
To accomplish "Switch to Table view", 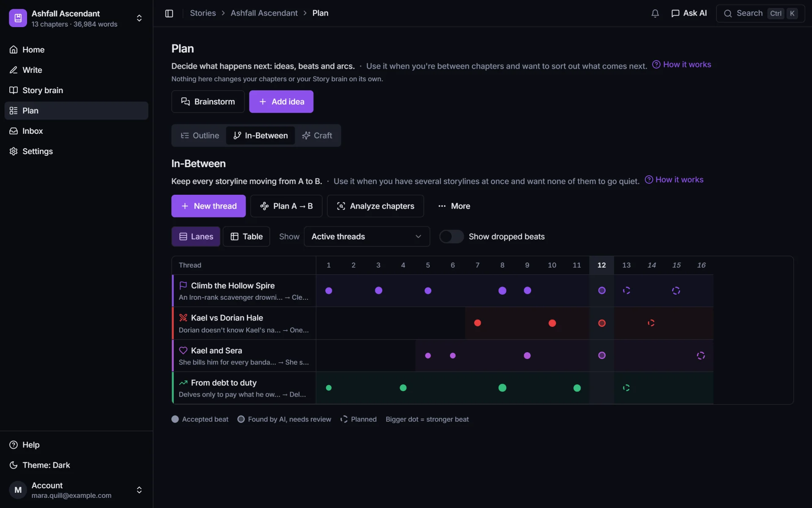I will (x=247, y=237).
